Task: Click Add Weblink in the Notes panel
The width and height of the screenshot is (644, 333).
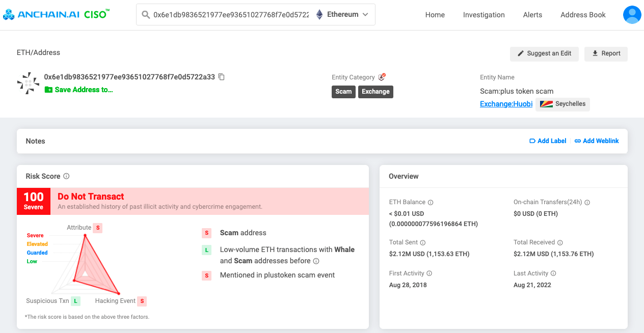Action: pos(596,141)
